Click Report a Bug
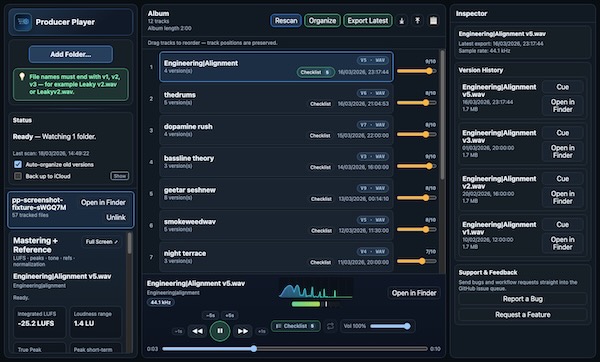 coord(523,299)
